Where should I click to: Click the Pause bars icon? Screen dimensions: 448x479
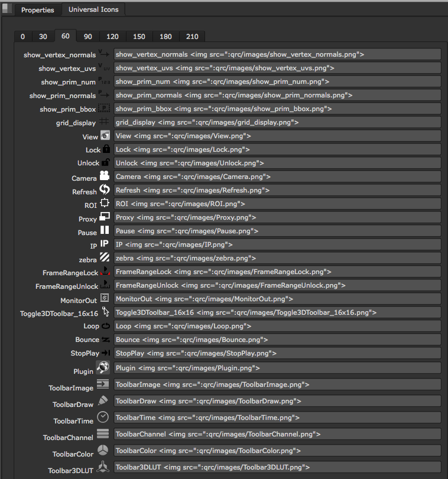[105, 230]
